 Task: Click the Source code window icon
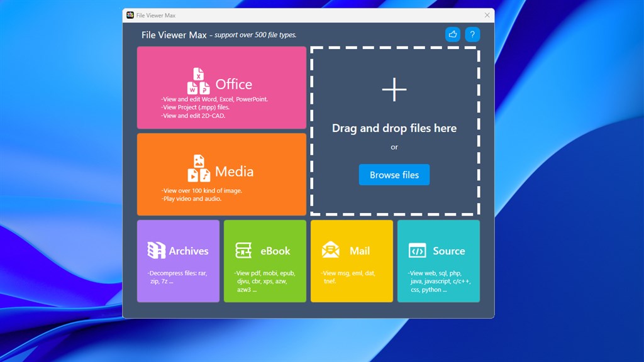[418, 250]
